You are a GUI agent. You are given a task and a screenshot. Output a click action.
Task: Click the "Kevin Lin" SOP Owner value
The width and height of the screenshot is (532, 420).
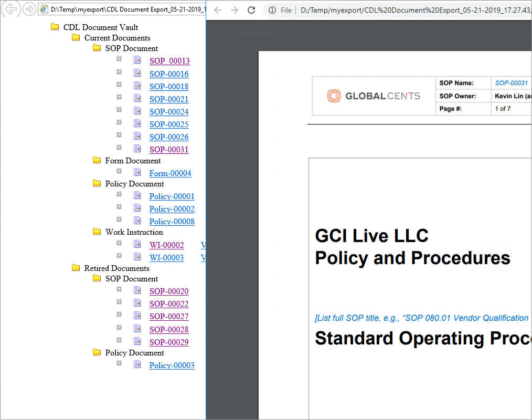click(509, 96)
